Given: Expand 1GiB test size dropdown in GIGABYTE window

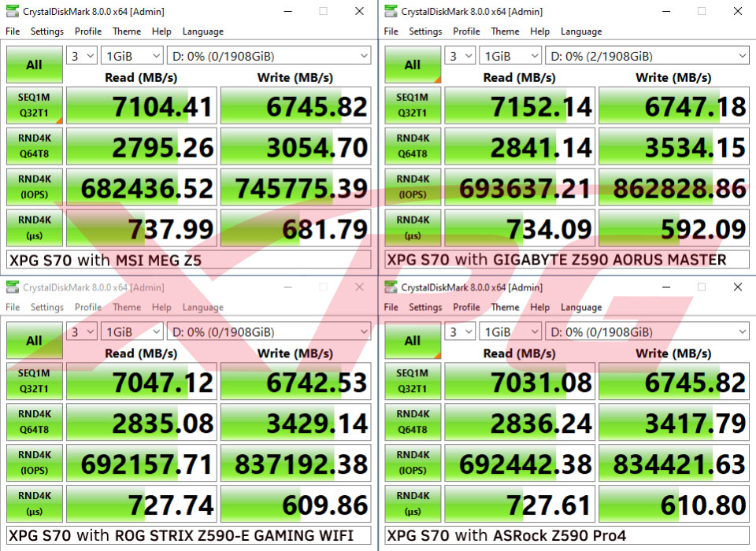Looking at the screenshot, I should click(x=510, y=56).
